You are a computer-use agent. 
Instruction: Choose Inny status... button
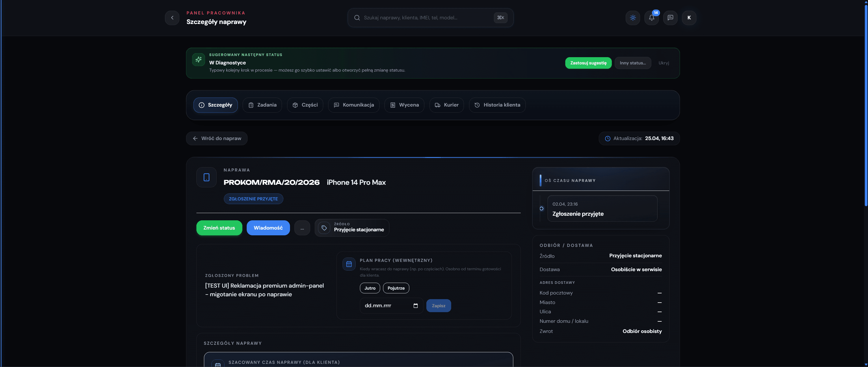(633, 63)
